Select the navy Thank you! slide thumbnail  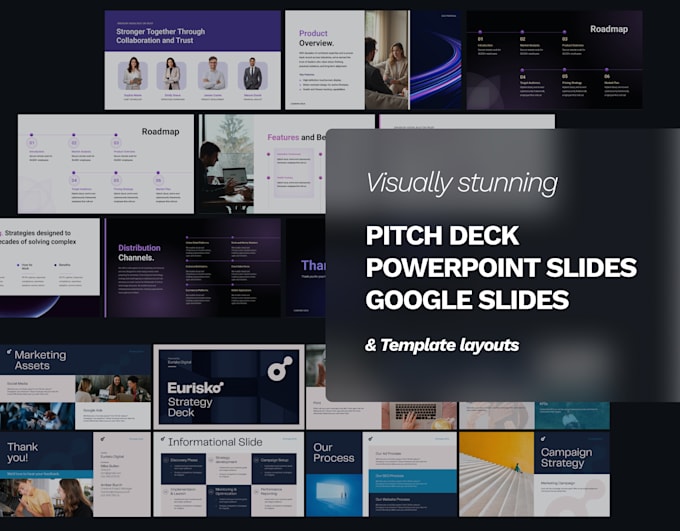pyautogui.click(x=75, y=474)
